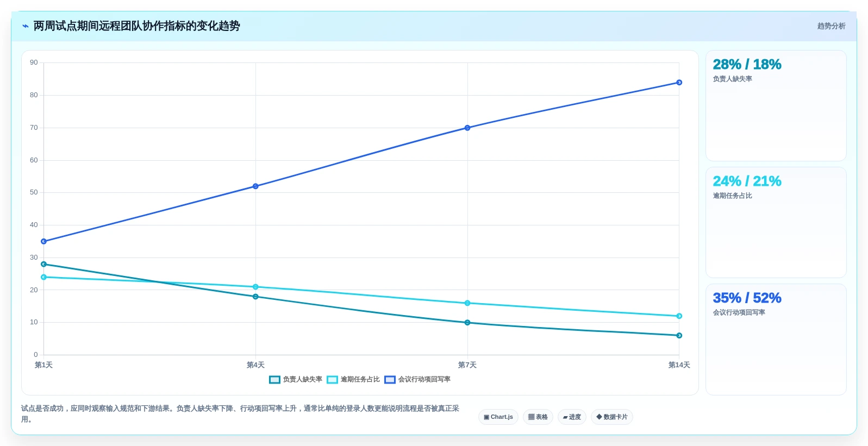Select the 负责人缺失率 data point at 第1天
This screenshot has width=868, height=446.
pyautogui.click(x=44, y=265)
